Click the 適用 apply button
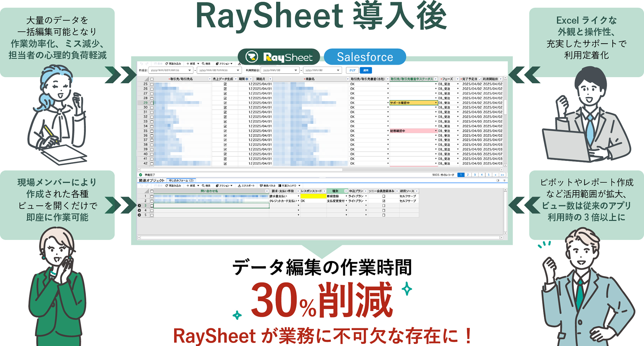Viewport: 644px width, 346px height. 366,70
